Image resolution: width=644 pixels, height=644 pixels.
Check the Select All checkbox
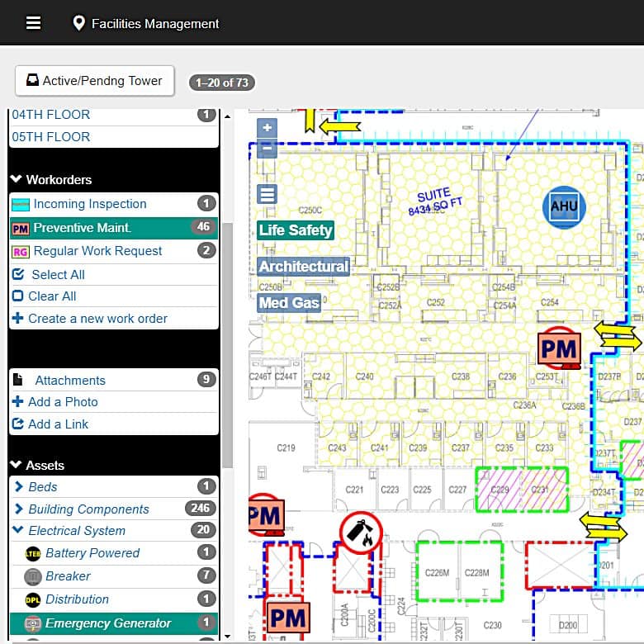pos(18,274)
